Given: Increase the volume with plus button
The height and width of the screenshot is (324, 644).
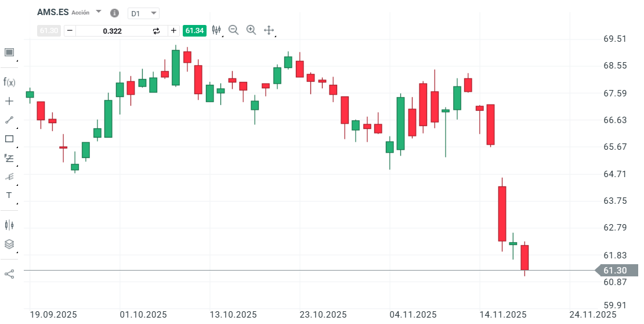Looking at the screenshot, I should pyautogui.click(x=173, y=31).
